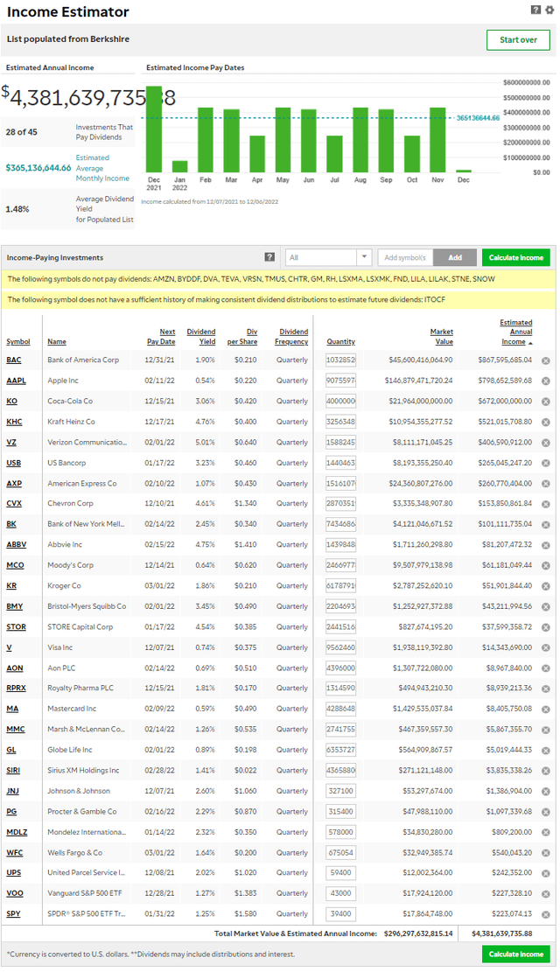Remove the JNJ row
The width and height of the screenshot is (560, 972).
tap(546, 792)
